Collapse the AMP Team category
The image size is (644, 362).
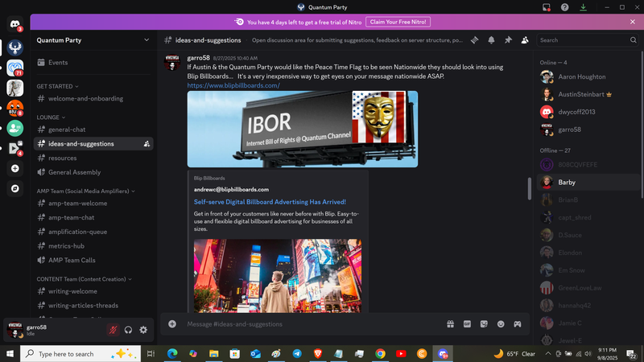tap(86, 191)
